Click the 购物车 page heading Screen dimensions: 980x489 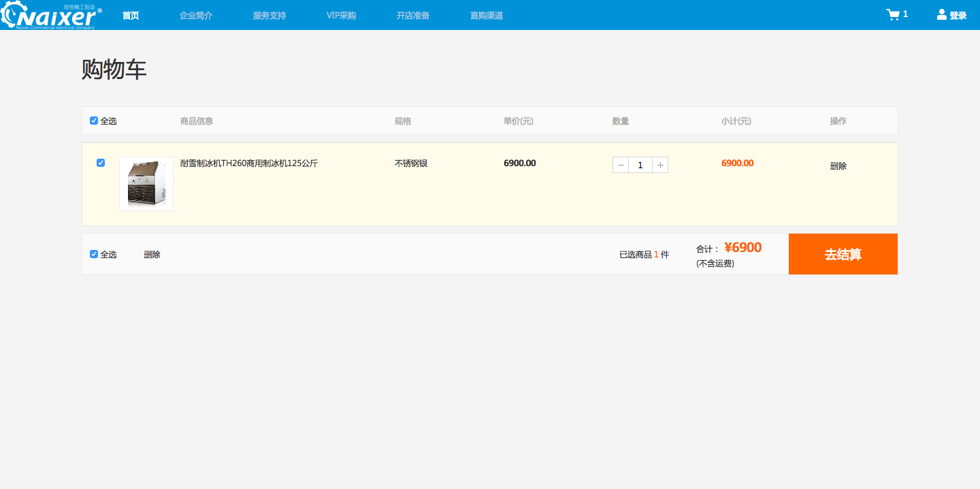tap(114, 69)
